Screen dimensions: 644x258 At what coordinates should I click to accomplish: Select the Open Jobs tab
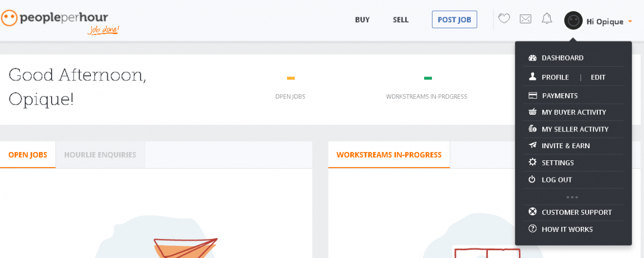click(x=28, y=155)
